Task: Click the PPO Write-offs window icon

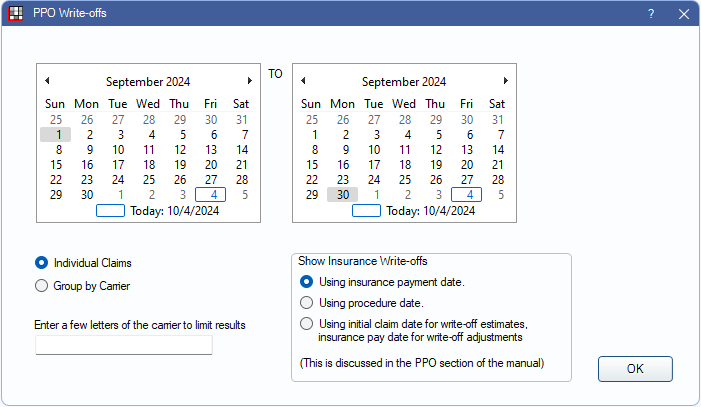Action: tap(15, 14)
